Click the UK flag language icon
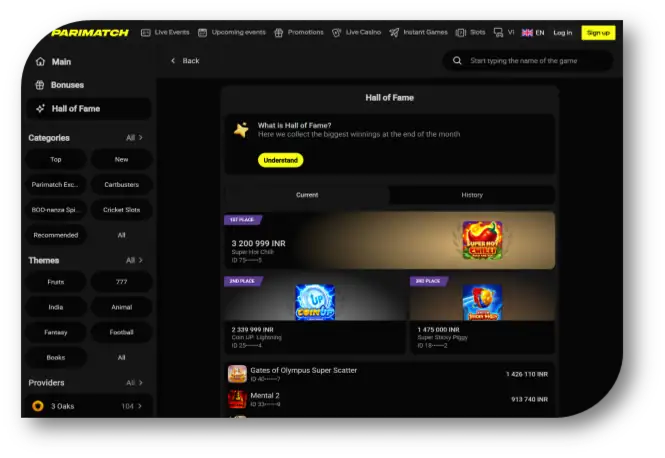This screenshot has height=458, width=665. click(x=527, y=33)
